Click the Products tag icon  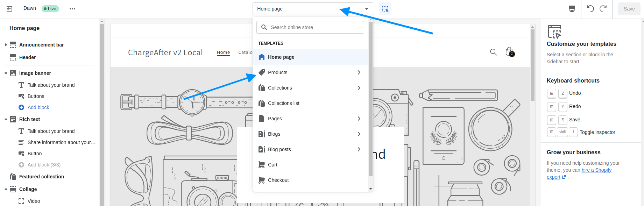pos(262,72)
